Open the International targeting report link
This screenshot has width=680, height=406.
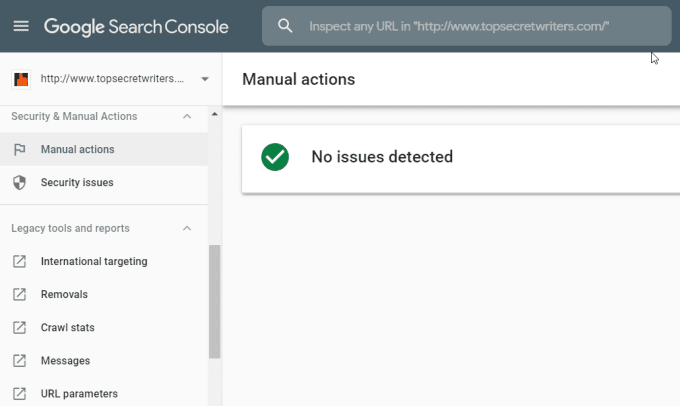94,262
